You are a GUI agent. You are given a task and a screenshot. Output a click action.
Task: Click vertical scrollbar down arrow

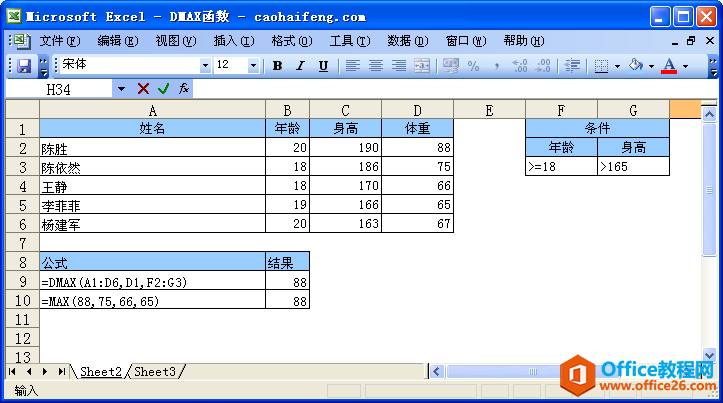709,355
